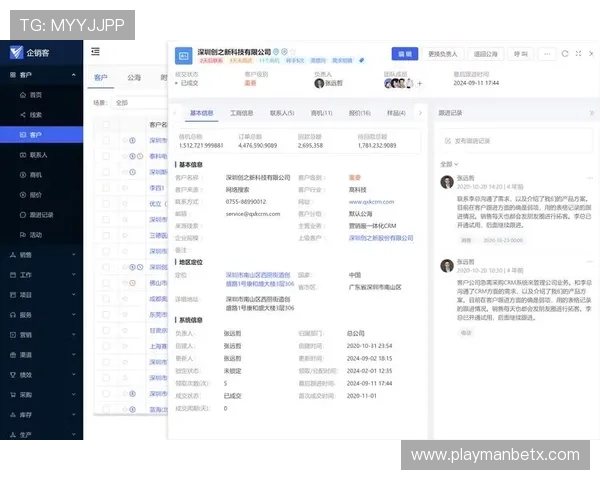
Task: Click the edit icon in 发布跟进记录 box
Action: point(447,141)
